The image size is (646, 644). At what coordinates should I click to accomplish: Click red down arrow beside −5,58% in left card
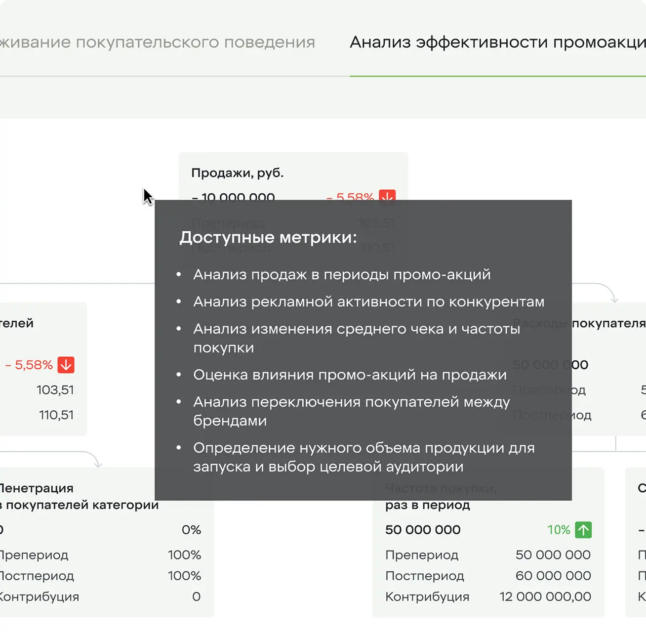click(x=66, y=365)
